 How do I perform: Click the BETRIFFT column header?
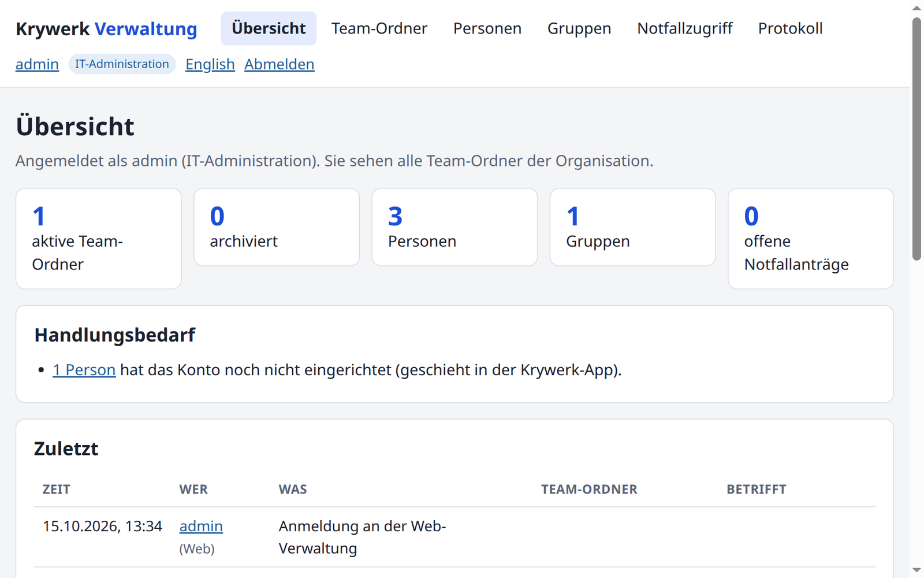pos(757,490)
